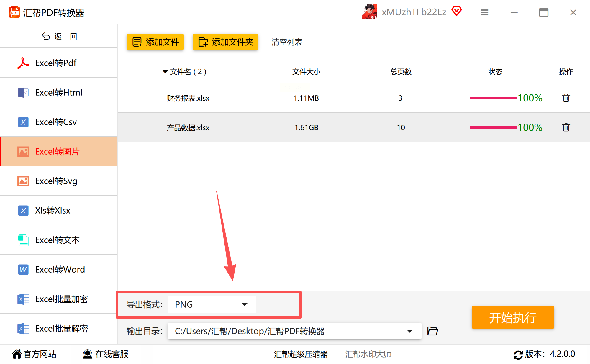The height and width of the screenshot is (364, 590).
Task: Expand the 输出目录 path dropdown
Action: click(409, 331)
